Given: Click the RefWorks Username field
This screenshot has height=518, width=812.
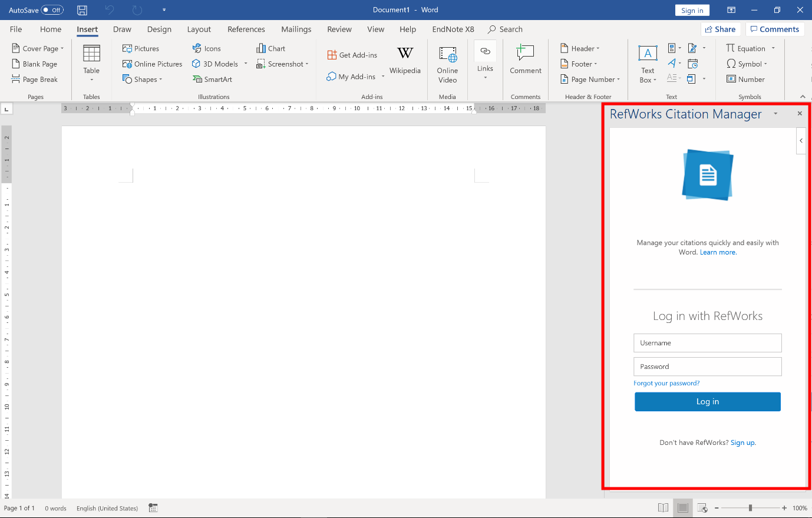Looking at the screenshot, I should [708, 343].
